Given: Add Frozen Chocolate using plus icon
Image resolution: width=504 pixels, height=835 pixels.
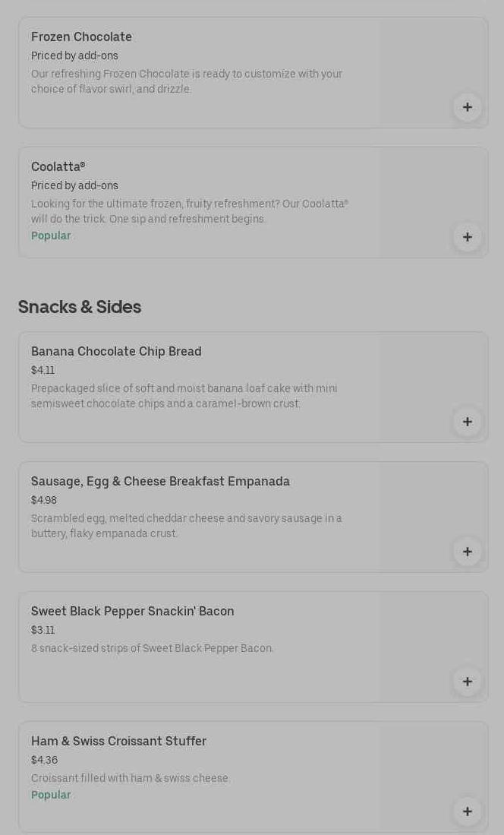Looking at the screenshot, I should point(467,107).
